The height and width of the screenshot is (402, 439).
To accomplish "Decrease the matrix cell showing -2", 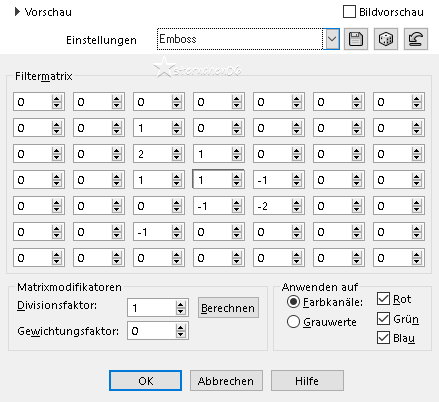I will (x=296, y=209).
